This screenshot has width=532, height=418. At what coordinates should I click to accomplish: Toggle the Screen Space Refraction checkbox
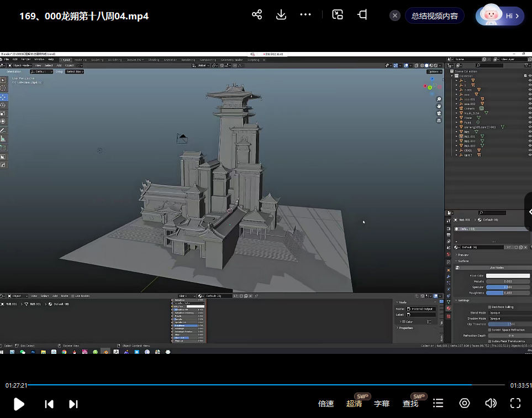[x=489, y=330]
